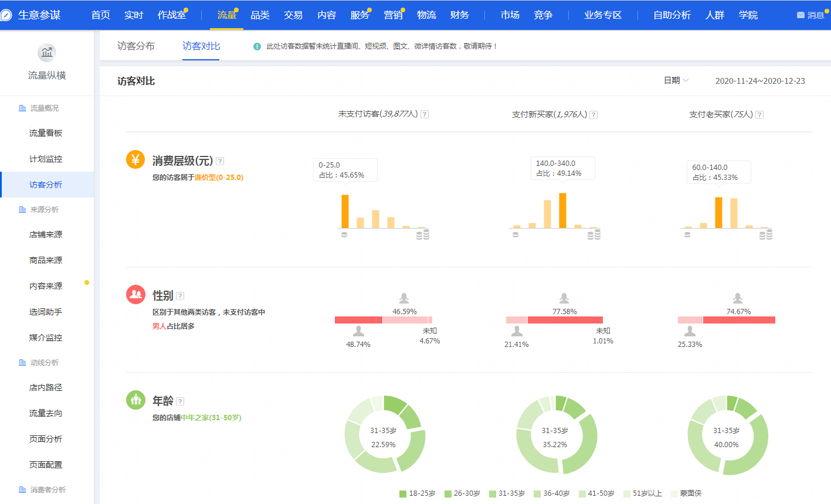Click the help icon beside 年龄
831x504 pixels.
point(179,401)
